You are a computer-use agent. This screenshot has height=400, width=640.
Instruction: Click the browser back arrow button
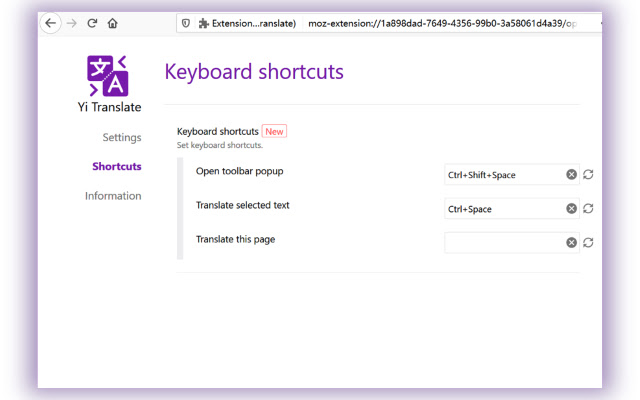pos(50,23)
